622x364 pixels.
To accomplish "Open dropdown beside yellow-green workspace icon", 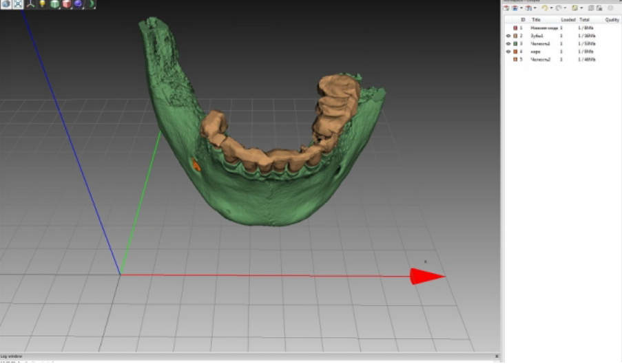I will coord(581,8).
